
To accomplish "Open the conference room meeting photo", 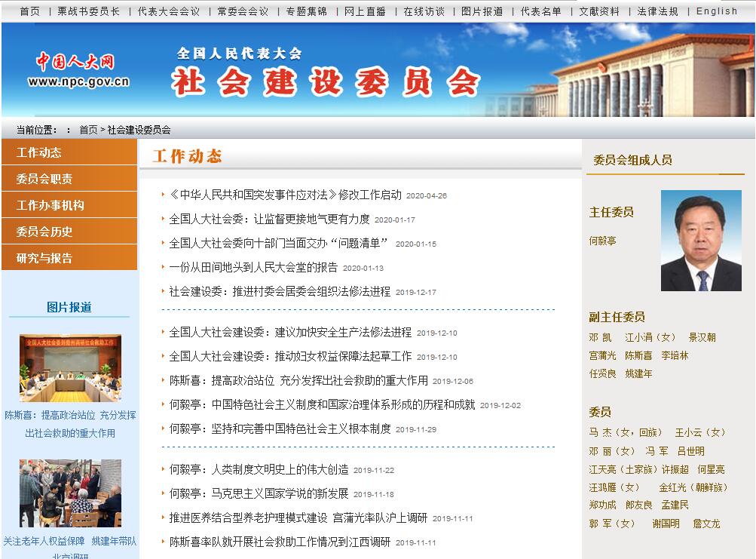I will [70, 368].
